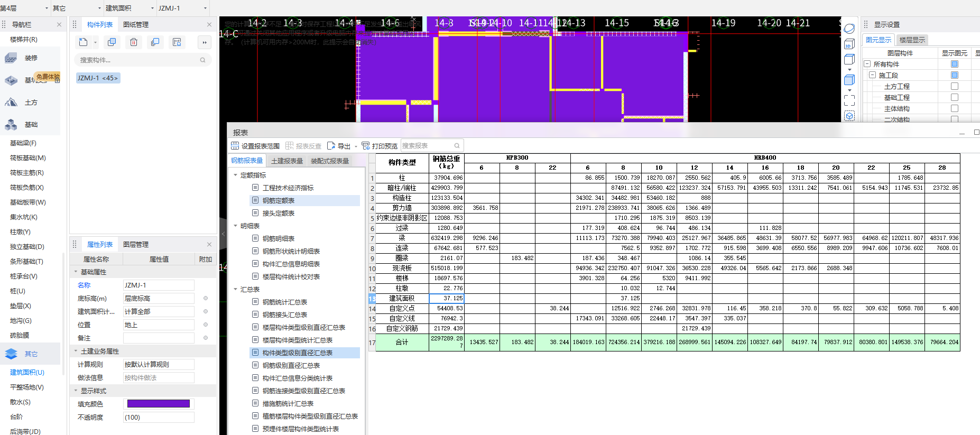Click 导出 export button
980x435 pixels.
coord(339,146)
